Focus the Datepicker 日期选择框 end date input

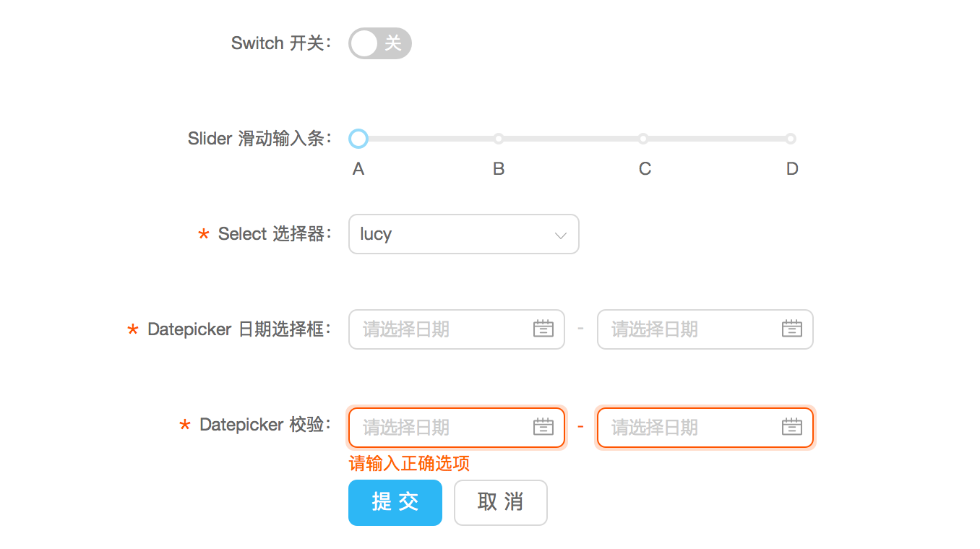[x=705, y=329]
